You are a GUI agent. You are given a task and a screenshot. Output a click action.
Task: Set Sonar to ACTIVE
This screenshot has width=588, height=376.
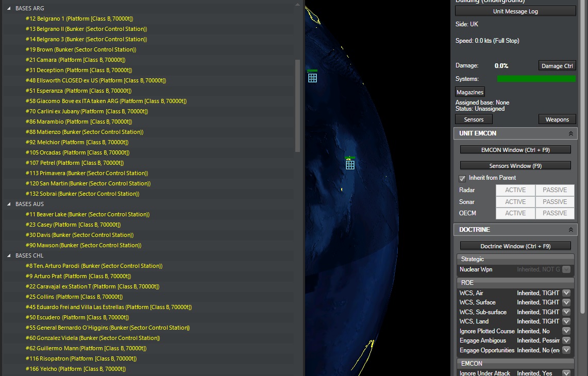pyautogui.click(x=515, y=202)
